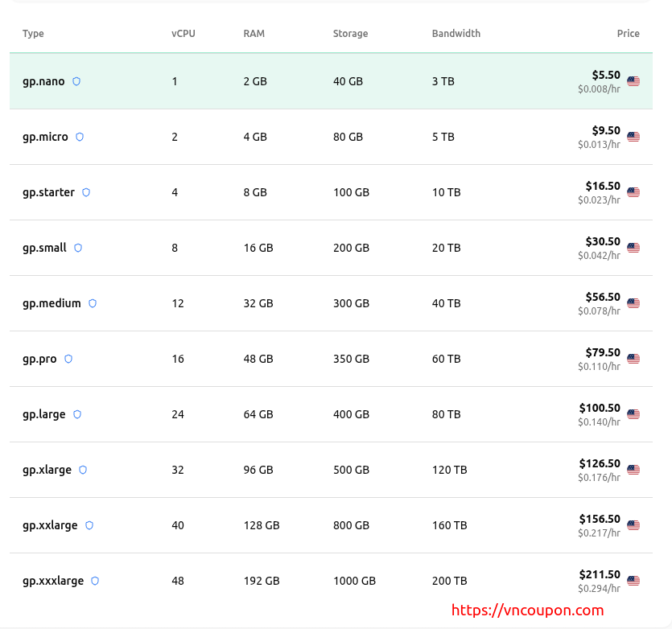Choose the gp.large plan name
This screenshot has height=629, width=672.
pyautogui.click(x=44, y=414)
